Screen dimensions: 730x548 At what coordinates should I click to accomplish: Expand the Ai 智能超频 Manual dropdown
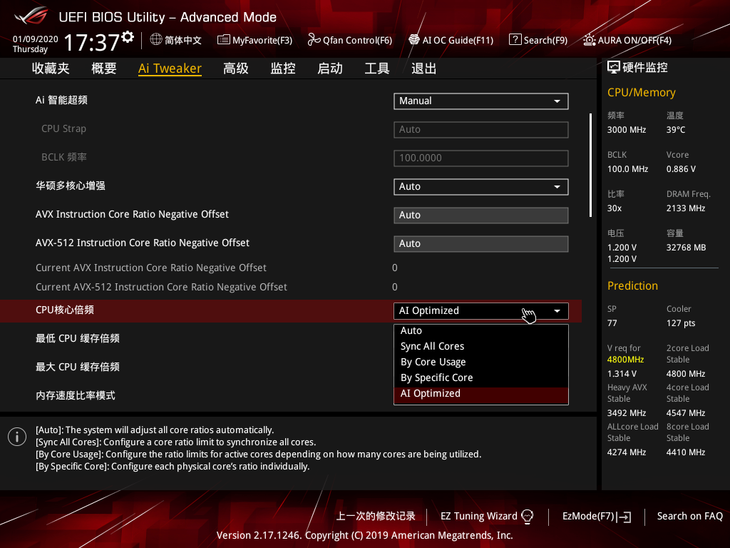coord(480,101)
